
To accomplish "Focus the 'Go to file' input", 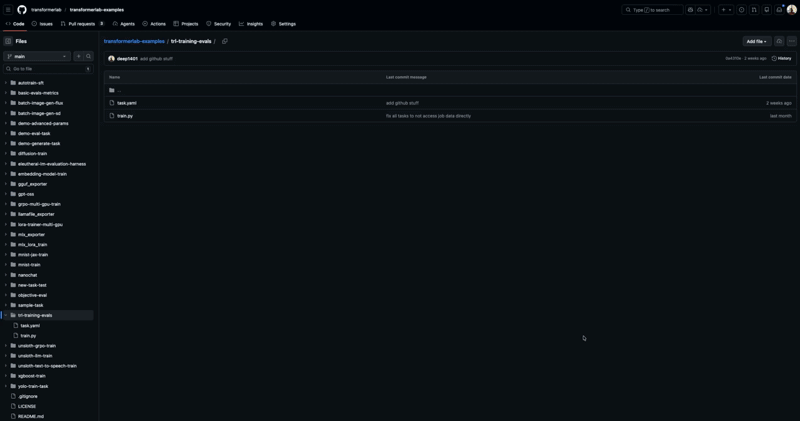I will [48, 69].
